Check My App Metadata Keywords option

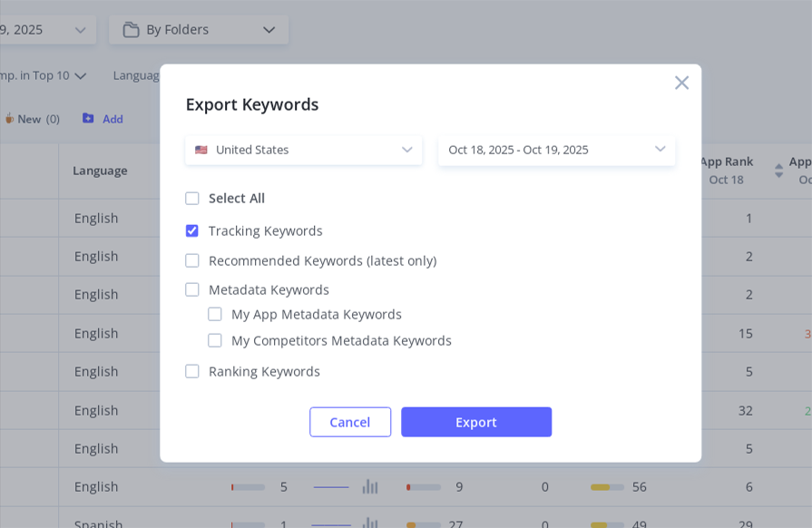(215, 315)
